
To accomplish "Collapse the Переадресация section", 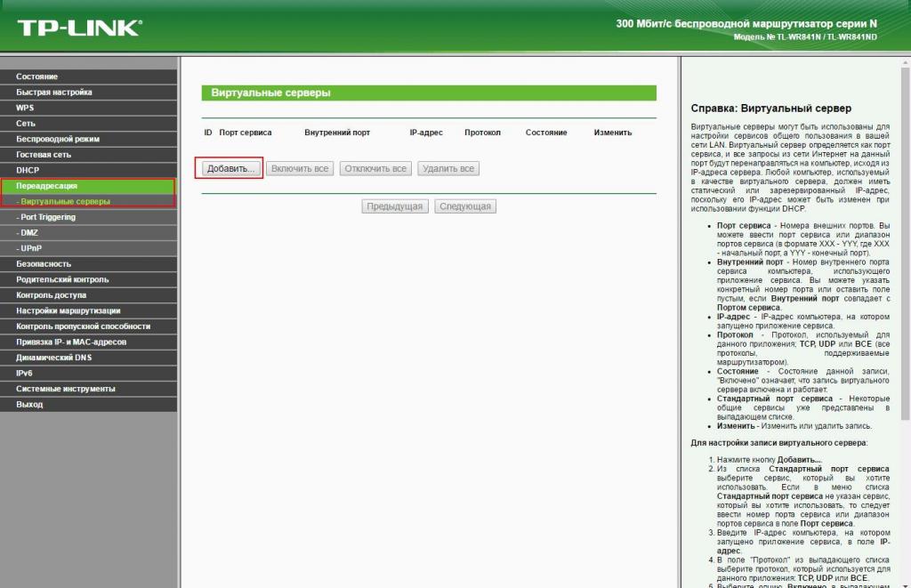I will [88, 186].
